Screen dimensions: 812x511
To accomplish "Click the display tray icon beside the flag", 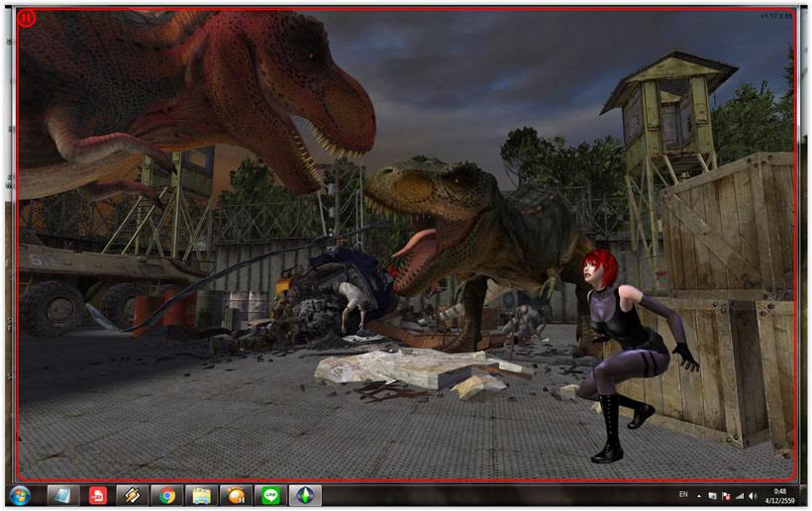I will coord(713,496).
